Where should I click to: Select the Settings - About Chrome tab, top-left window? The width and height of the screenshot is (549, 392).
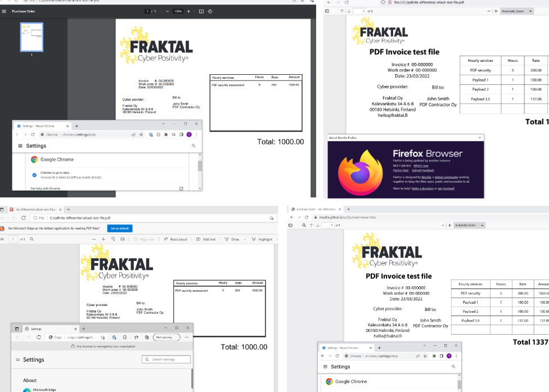43,126
